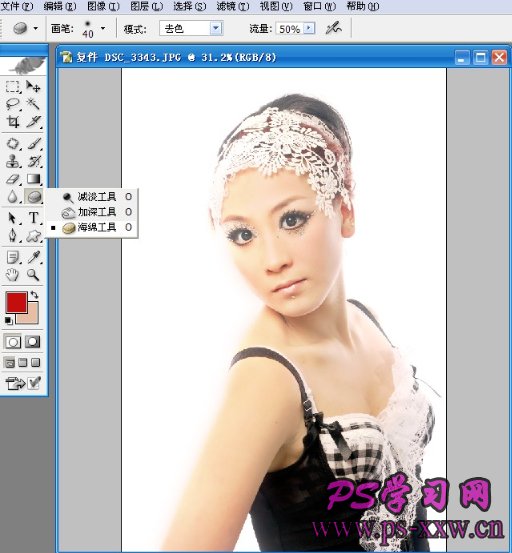Image resolution: width=512 pixels, height=553 pixels.
Task: Open the 模式 dropdown showing 去色
Action: coord(191,28)
